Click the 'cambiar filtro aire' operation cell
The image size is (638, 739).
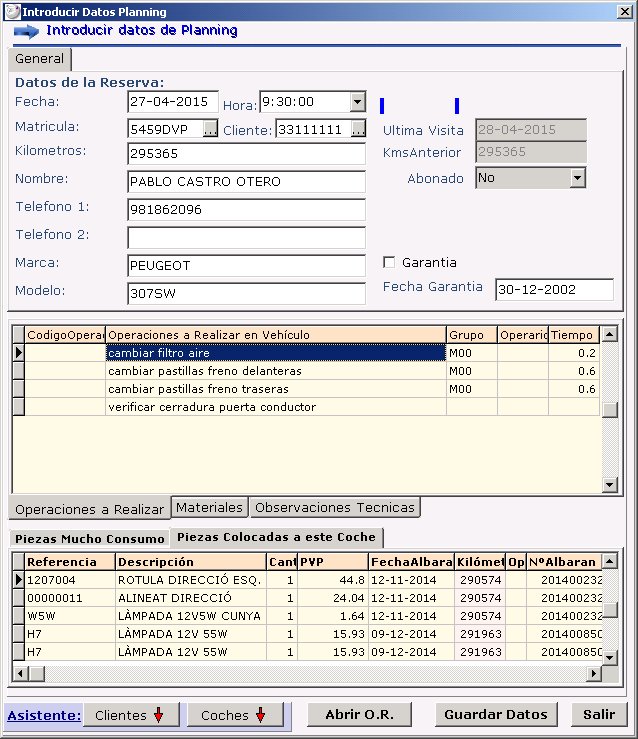(x=276, y=353)
